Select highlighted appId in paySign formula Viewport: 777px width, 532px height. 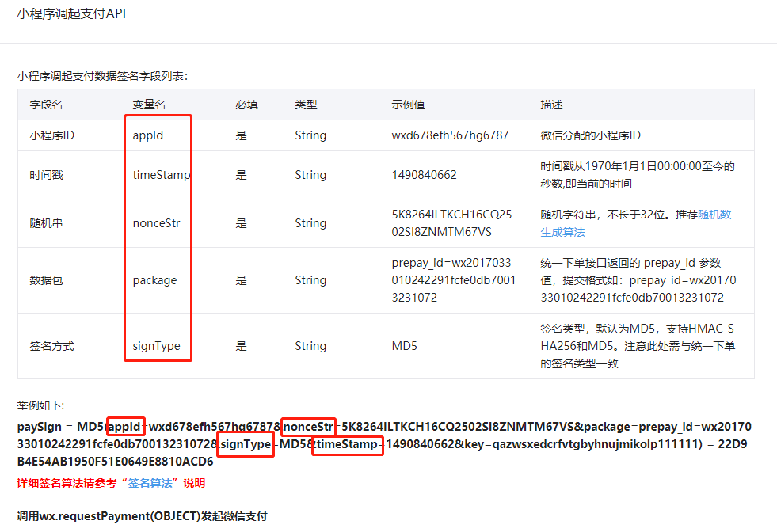pos(125,426)
